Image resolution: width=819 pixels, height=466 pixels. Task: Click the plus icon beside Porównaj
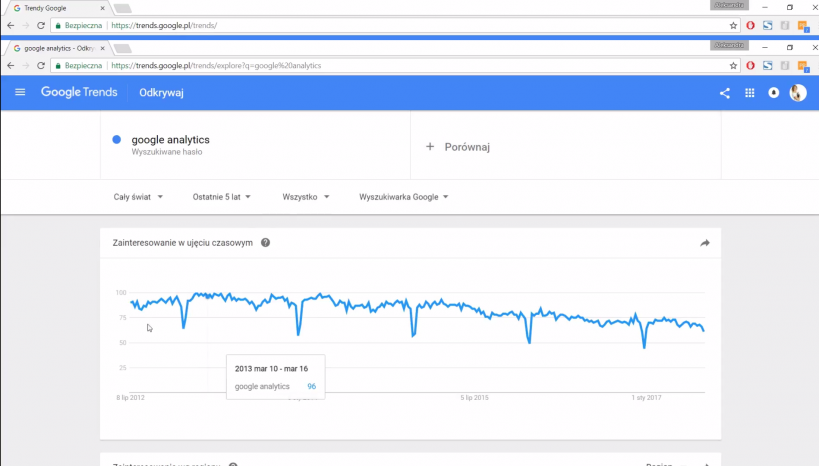pos(429,147)
